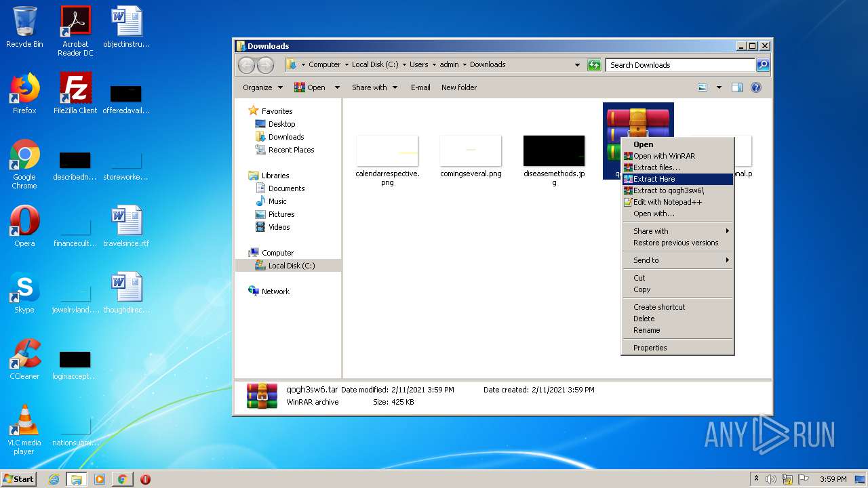Screen dimensions: 868x488
Task: Change view using the views icon
Action: (703, 87)
